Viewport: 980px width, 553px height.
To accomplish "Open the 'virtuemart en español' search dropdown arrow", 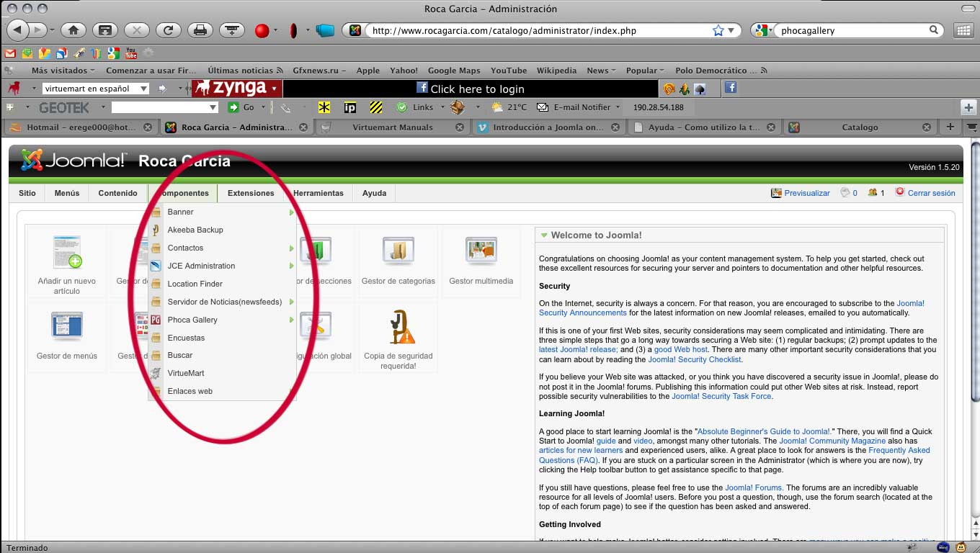I will click(x=143, y=89).
